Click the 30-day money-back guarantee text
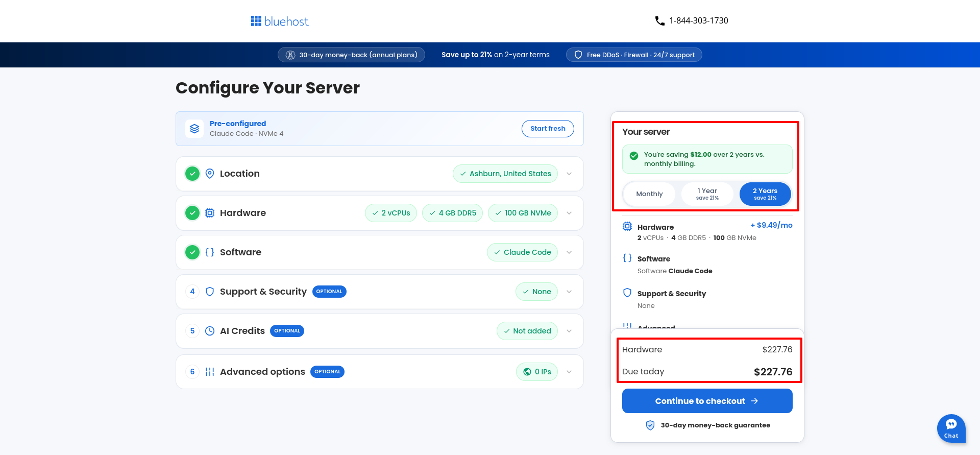 click(715, 425)
